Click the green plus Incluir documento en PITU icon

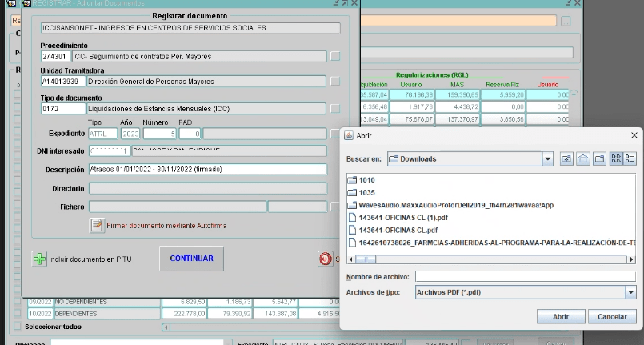click(39, 259)
